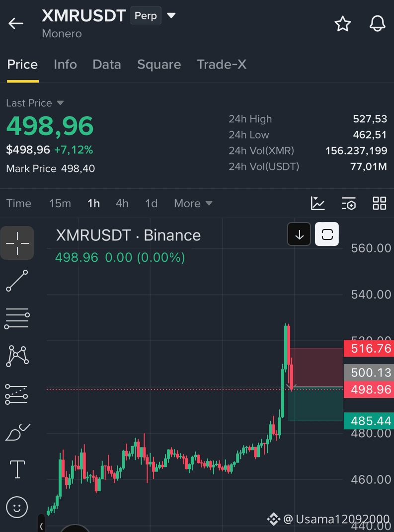Click the 24h Vol(USDT) value 77,01M
394x532 pixels.
368,166
